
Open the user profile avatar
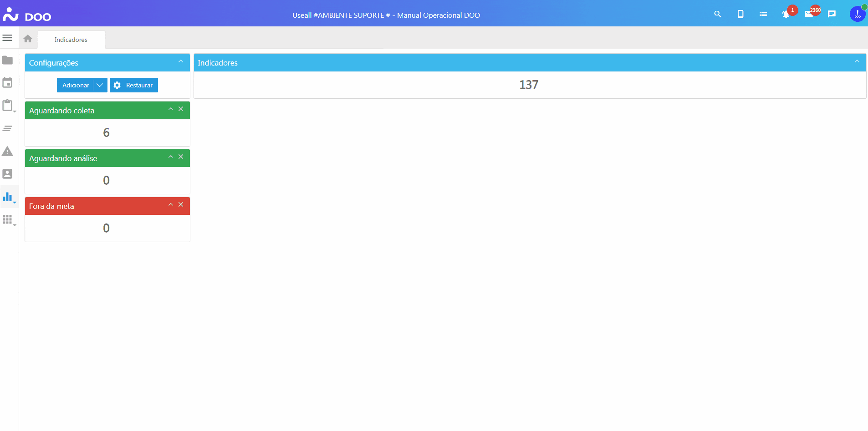tap(857, 15)
